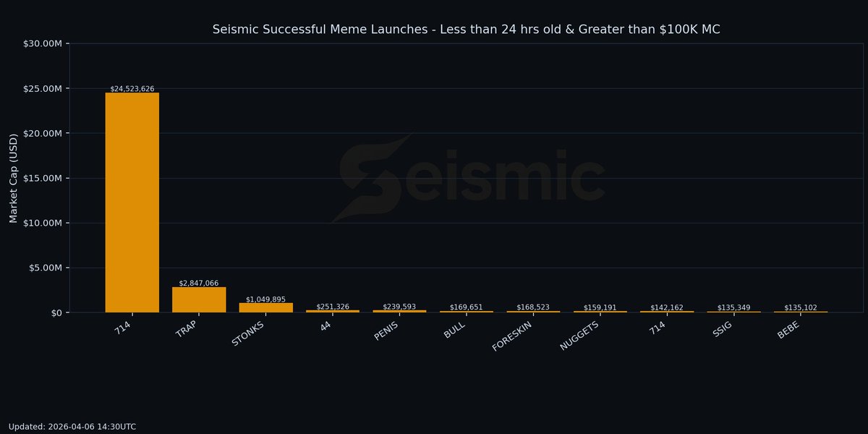Click the $135,102 value label
The width and height of the screenshot is (868, 434).
click(x=801, y=307)
